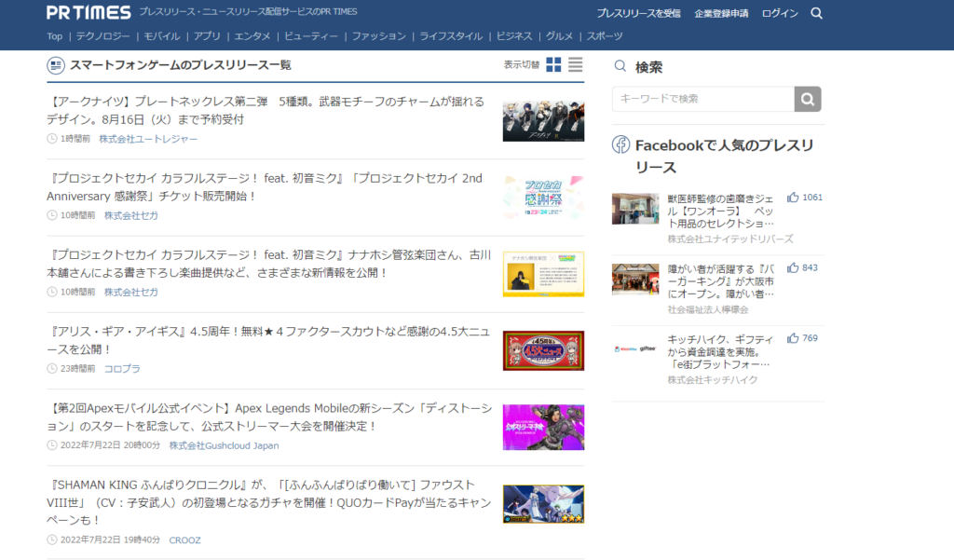This screenshot has height=560, width=954.
Task: Focus the キーワードで検索 input field
Action: click(x=703, y=99)
